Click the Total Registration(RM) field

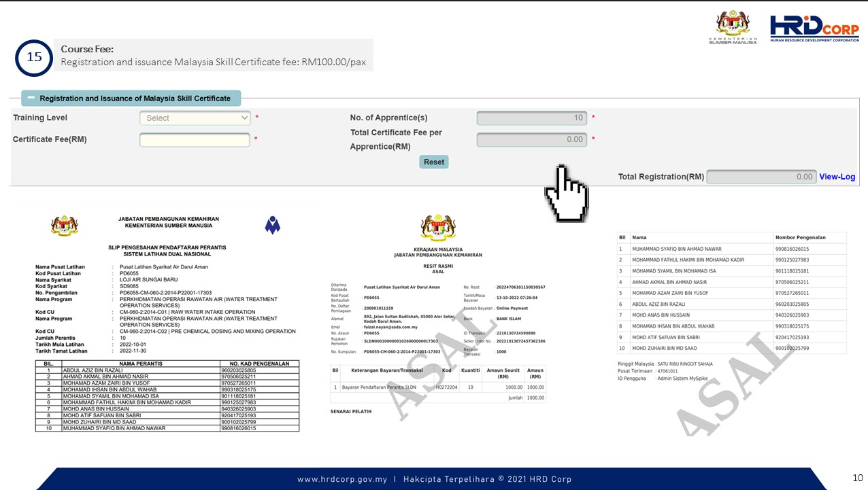pos(761,177)
